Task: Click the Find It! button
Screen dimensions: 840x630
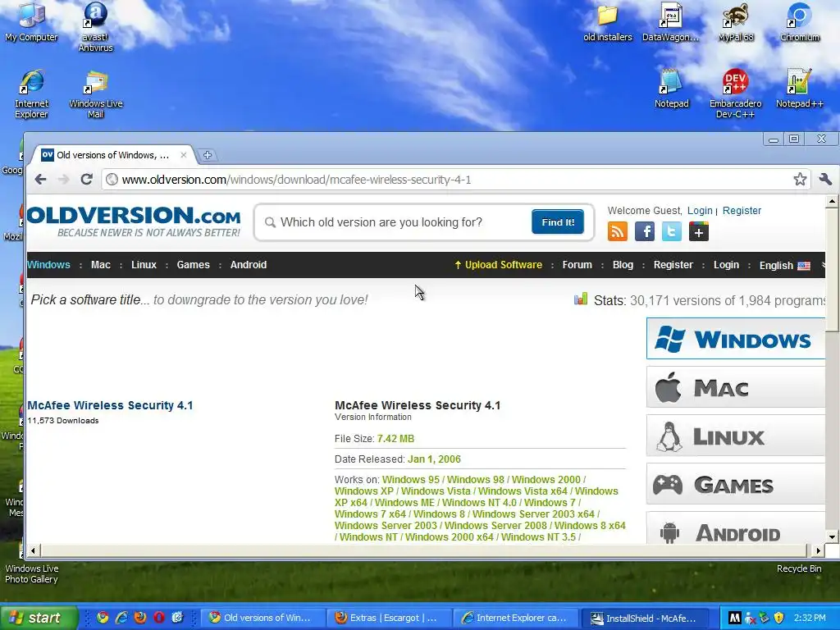Action: [x=558, y=221]
